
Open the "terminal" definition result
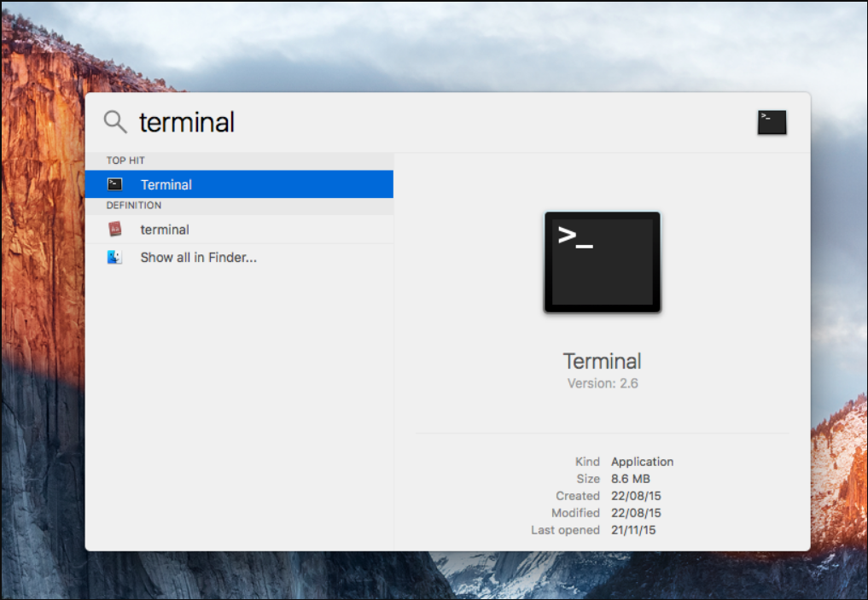(239, 229)
